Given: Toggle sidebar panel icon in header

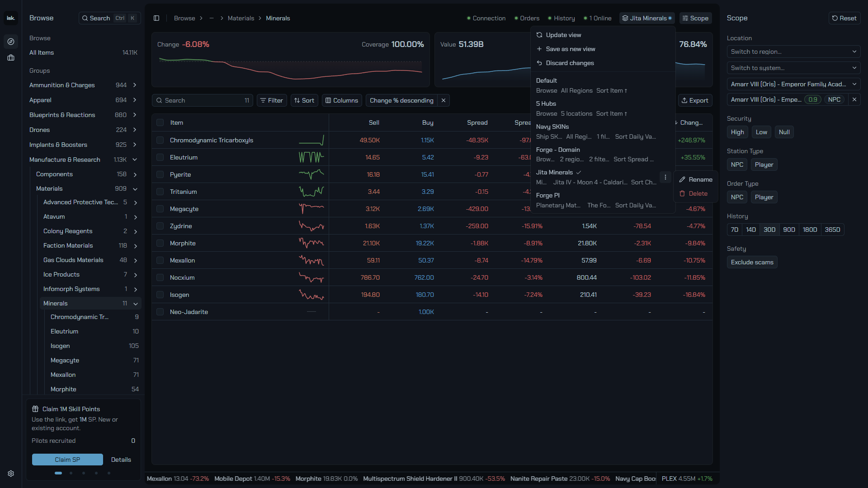Looking at the screenshot, I should tap(156, 18).
